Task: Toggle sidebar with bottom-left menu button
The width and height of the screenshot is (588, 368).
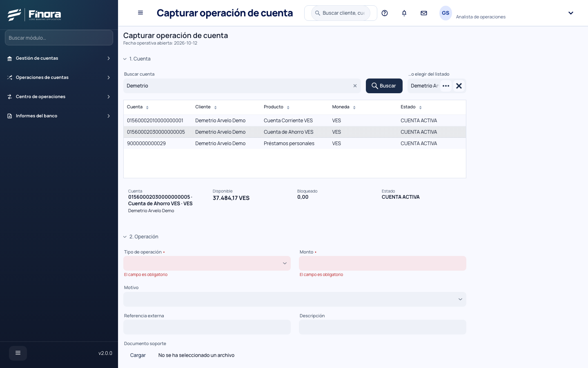Action: point(18,353)
